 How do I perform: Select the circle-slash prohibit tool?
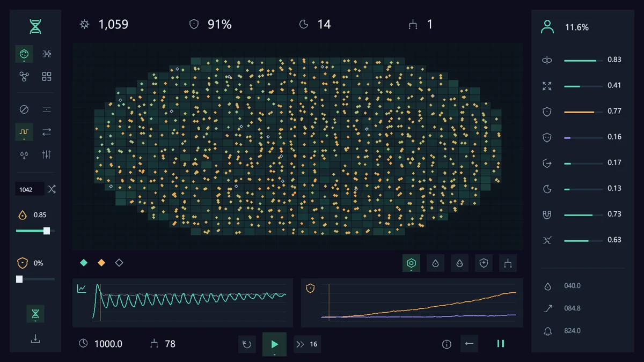(24, 109)
